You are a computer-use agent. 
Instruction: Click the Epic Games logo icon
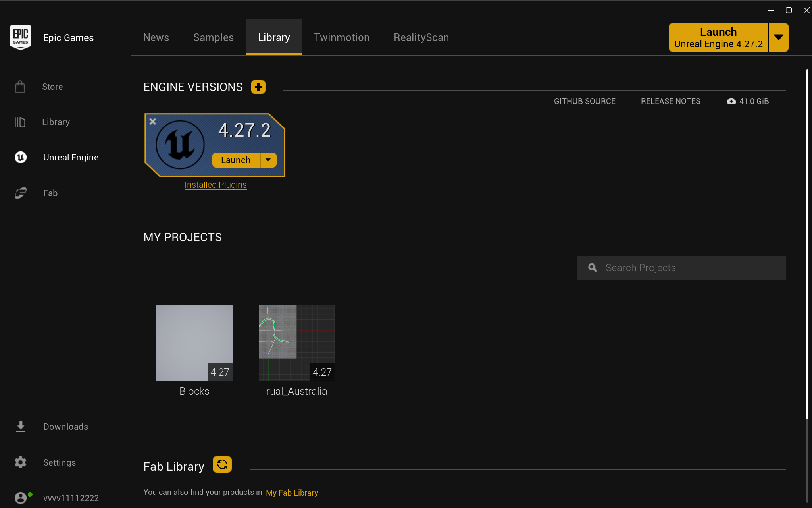(x=21, y=38)
